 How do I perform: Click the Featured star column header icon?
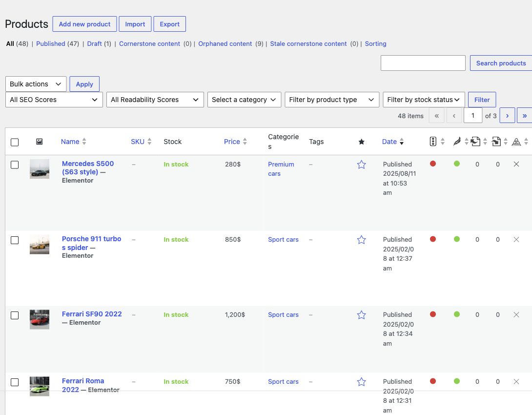[x=361, y=142]
